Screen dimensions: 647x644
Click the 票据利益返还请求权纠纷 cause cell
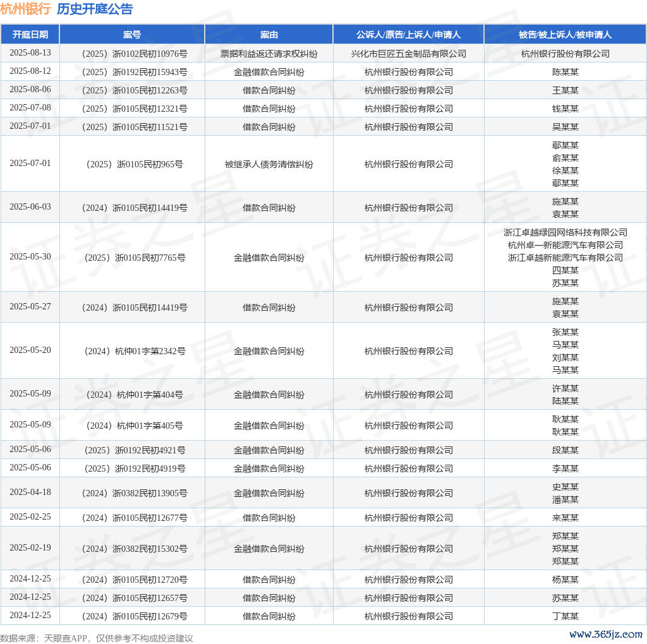tap(269, 54)
